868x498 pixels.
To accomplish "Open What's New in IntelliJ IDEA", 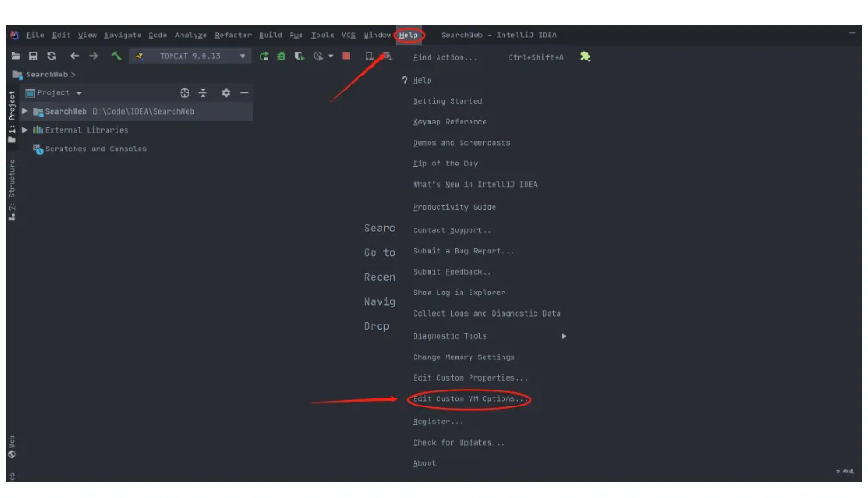I will tap(475, 184).
